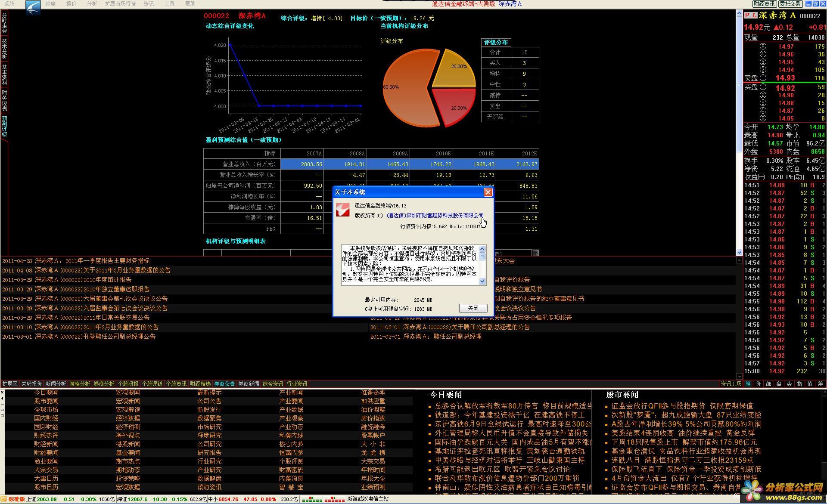Click the 2003.56 revenue cell
This screenshot has width=827, height=504.
pos(302,164)
